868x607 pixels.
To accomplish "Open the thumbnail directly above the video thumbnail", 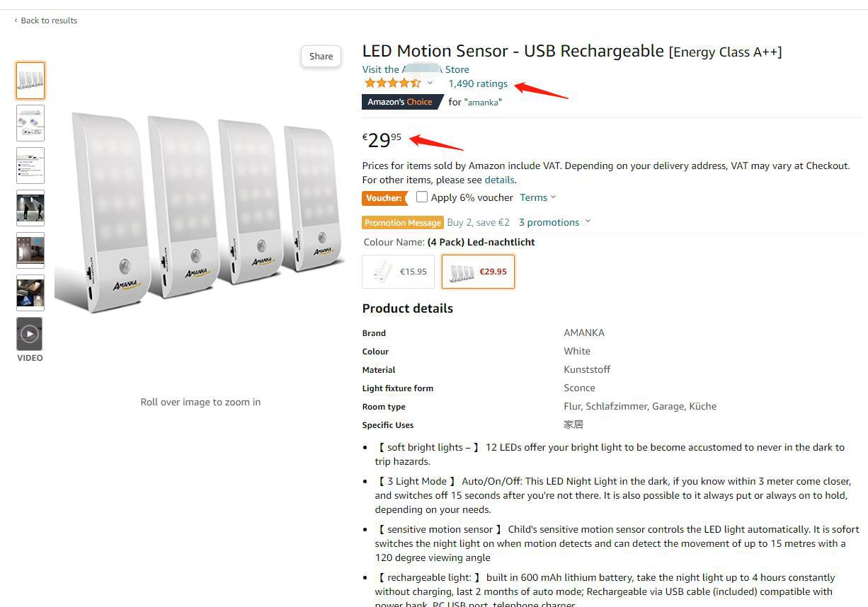I will tap(30, 293).
